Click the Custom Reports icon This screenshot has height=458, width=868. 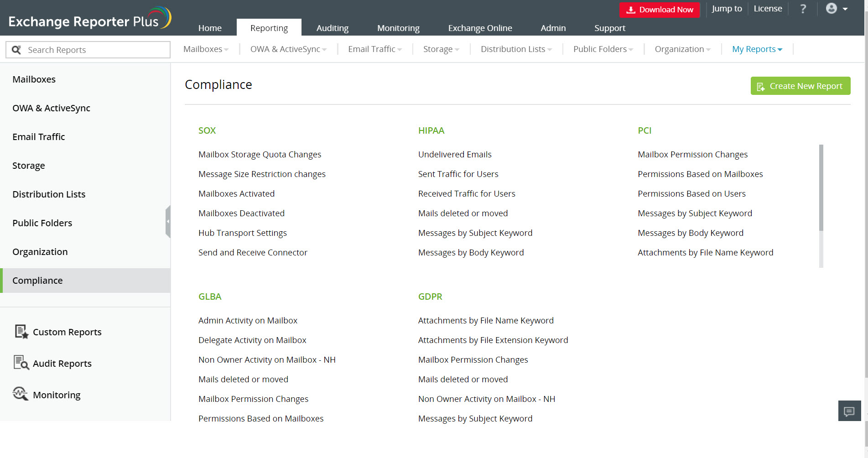tap(21, 332)
